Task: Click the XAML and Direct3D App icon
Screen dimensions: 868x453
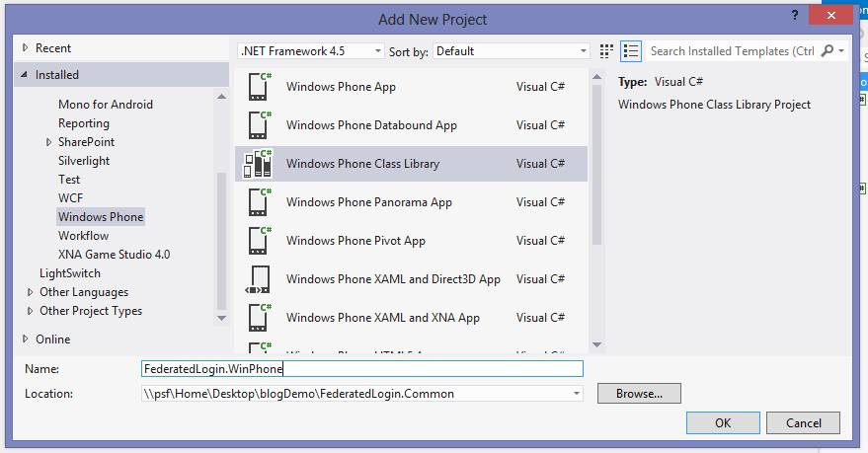Action: pyautogui.click(x=258, y=279)
